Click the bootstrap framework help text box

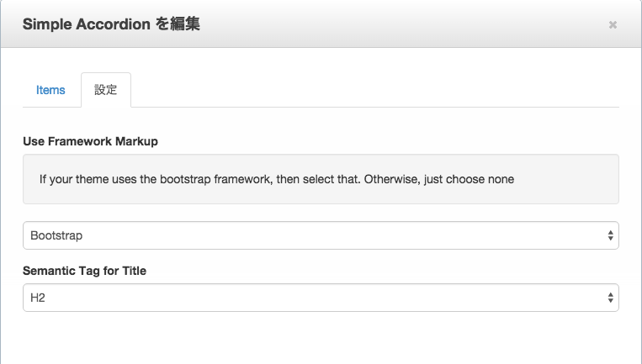click(x=321, y=179)
